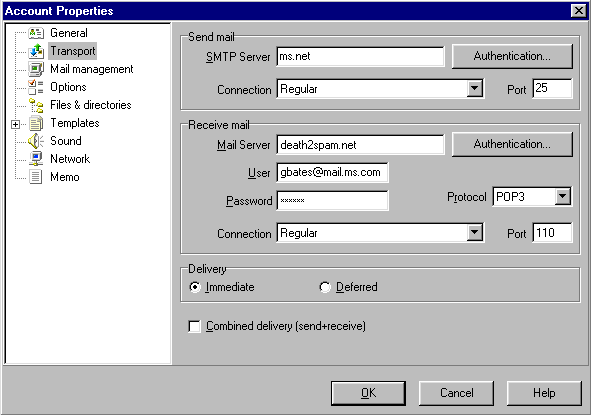
Task: Click Send mail Authentication button
Action: (x=512, y=56)
